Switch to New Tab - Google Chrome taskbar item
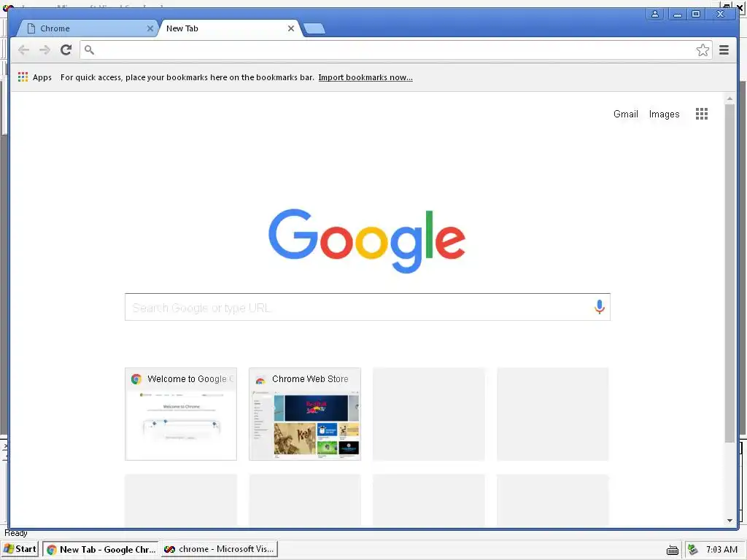The image size is (747, 560). click(x=101, y=549)
